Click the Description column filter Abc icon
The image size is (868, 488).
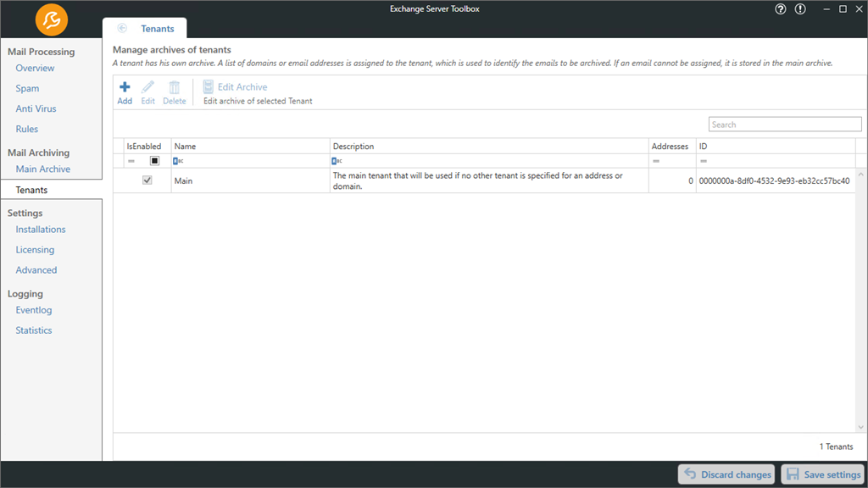click(x=337, y=161)
